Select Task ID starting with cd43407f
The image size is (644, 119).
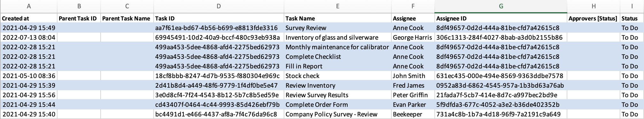click(219, 105)
